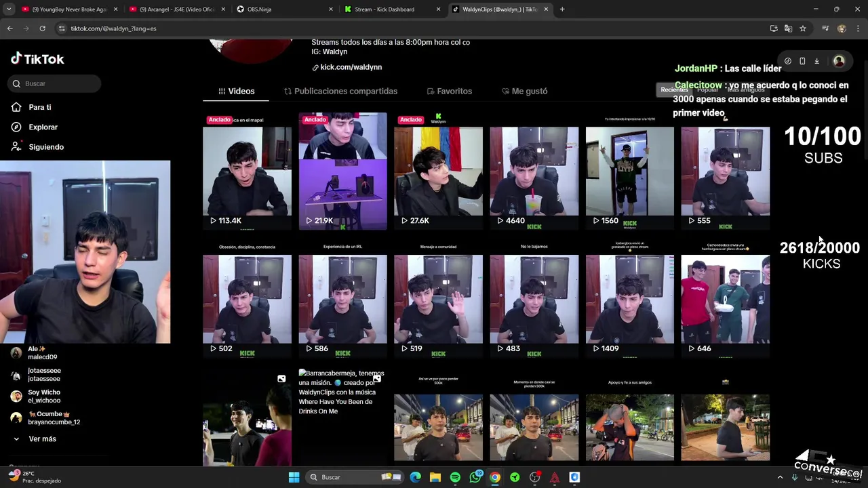Switch to Stream - Kick Dashboard tab
Viewport: 868px width, 488px height.
(392, 9)
